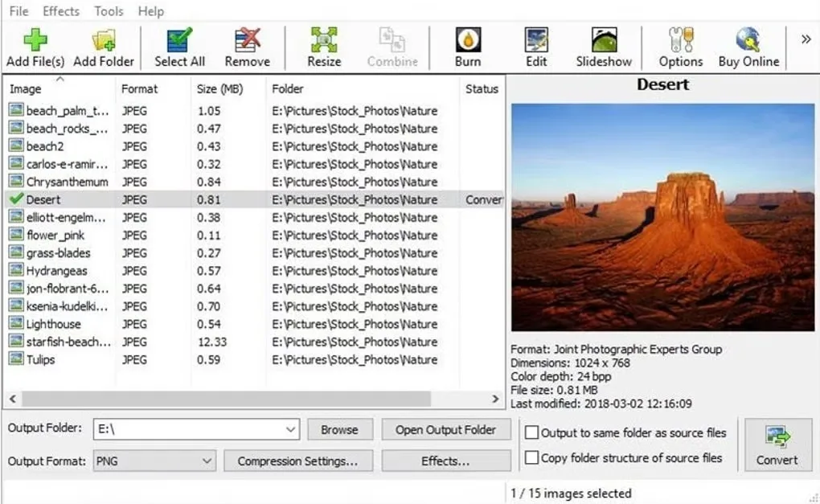Open the Effects menu
Image resolution: width=820 pixels, height=504 pixels.
click(61, 11)
